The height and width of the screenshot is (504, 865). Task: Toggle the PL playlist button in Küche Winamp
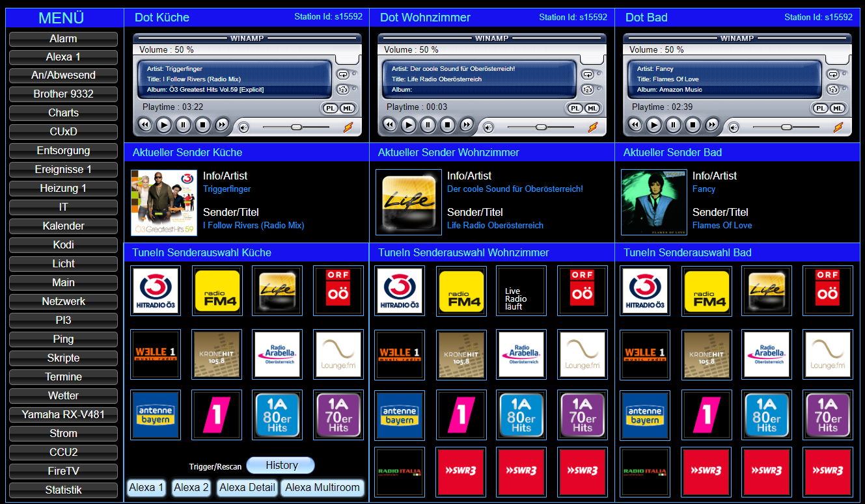330,108
